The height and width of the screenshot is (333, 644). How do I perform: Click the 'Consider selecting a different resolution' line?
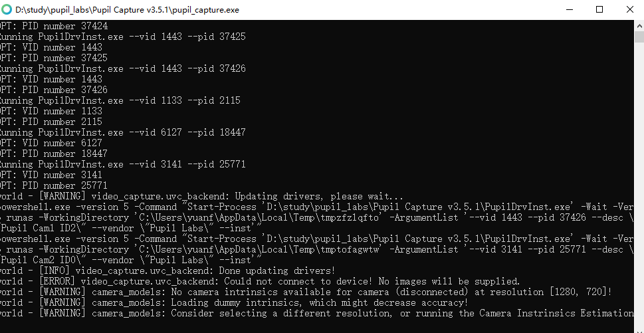pos(316,313)
